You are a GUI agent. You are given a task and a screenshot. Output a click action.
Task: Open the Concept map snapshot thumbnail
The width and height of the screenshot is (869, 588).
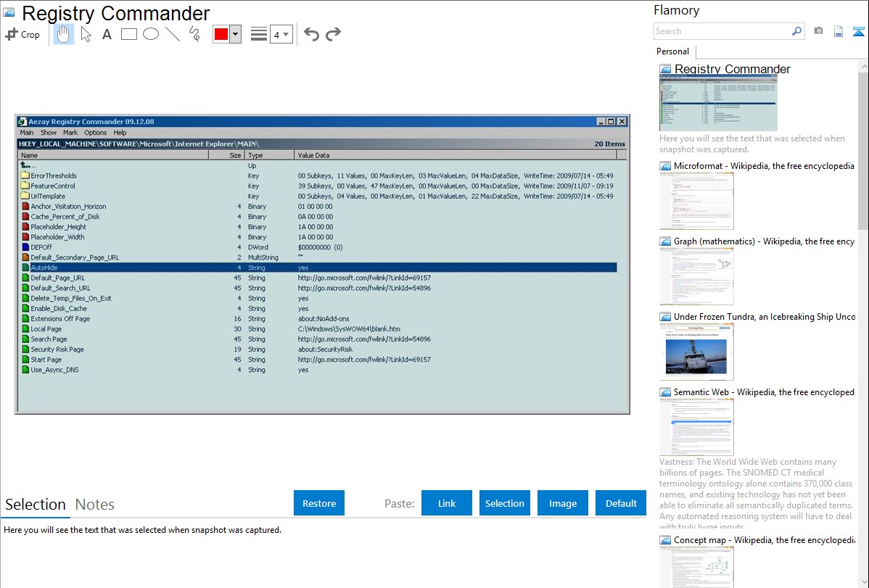pos(696,567)
